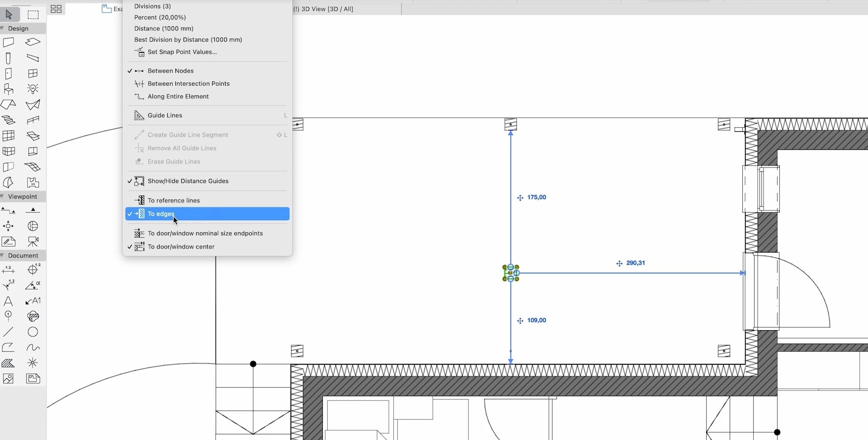Image resolution: width=868 pixels, height=440 pixels.
Task: Select the Fill tool
Action: [x=9, y=363]
